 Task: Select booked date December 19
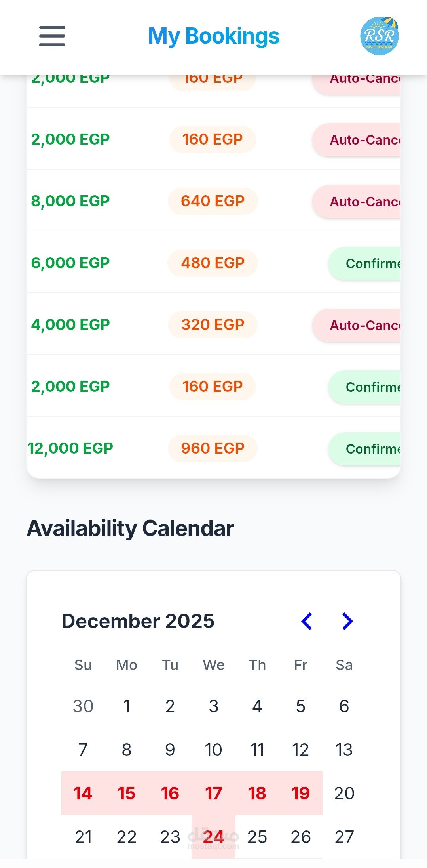click(300, 794)
